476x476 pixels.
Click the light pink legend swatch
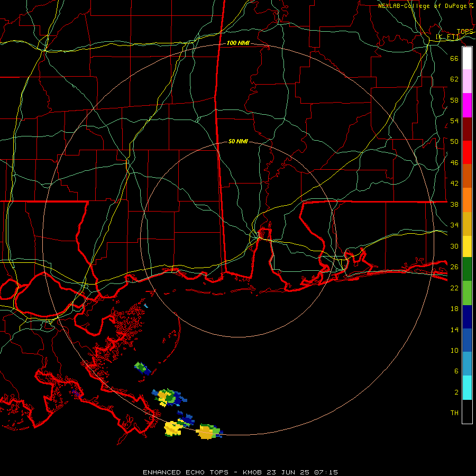467,81
